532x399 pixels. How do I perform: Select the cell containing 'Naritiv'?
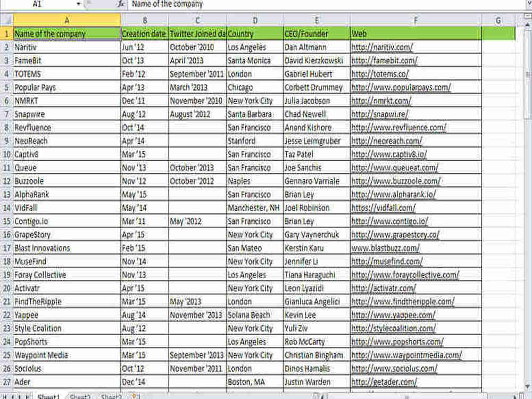coord(67,47)
